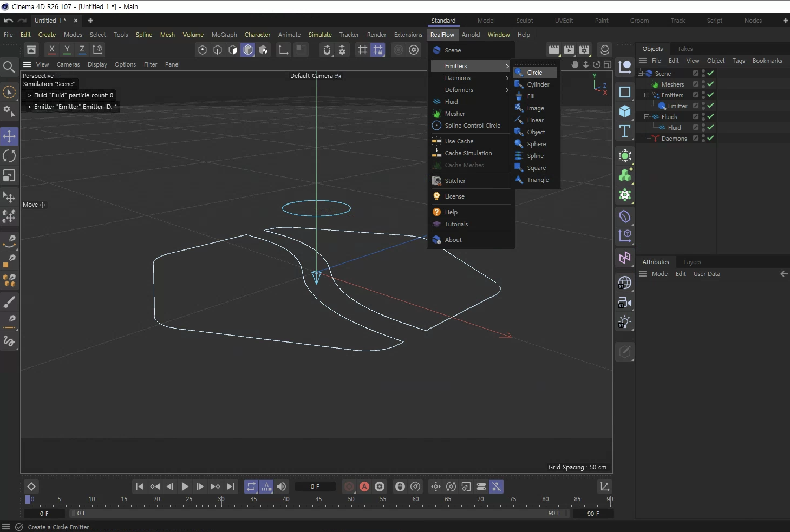
Task: Select the Rotate tool in left toolbar
Action: pyautogui.click(x=9, y=156)
